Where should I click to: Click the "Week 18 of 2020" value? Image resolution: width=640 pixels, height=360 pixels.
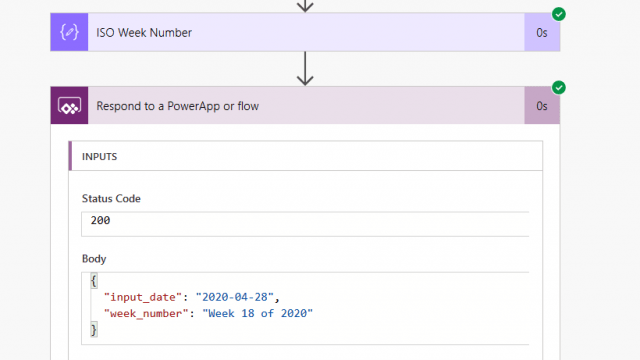pos(258,313)
